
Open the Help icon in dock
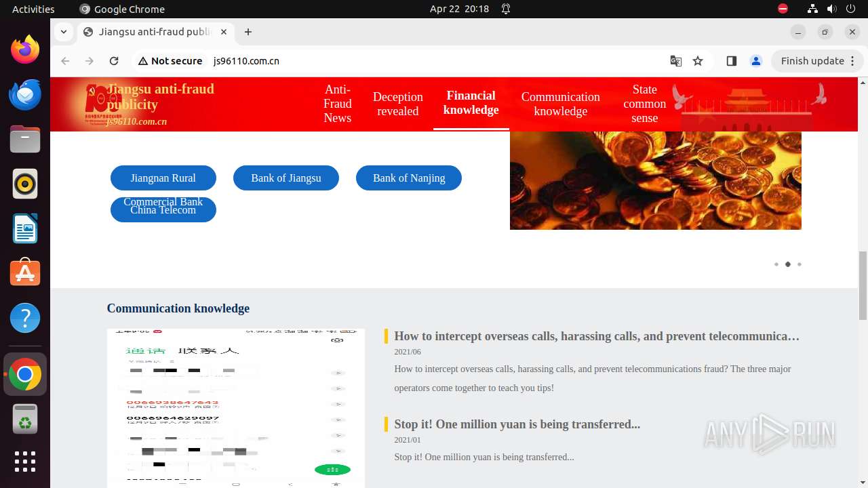point(25,318)
